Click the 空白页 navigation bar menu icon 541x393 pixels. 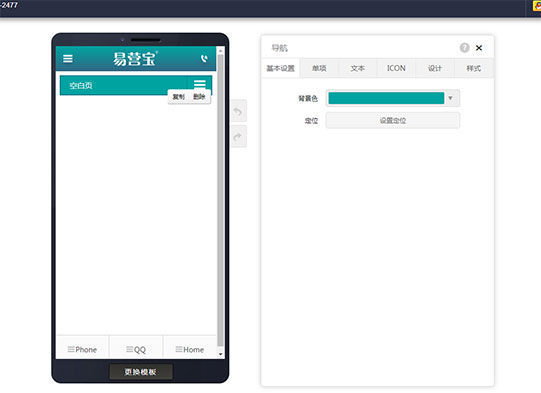(199, 83)
